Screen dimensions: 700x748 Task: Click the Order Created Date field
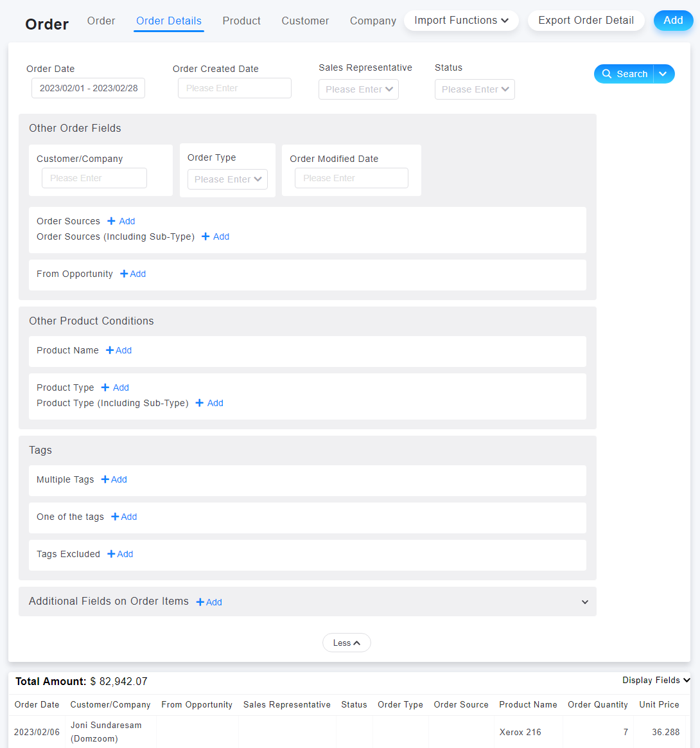coord(234,88)
